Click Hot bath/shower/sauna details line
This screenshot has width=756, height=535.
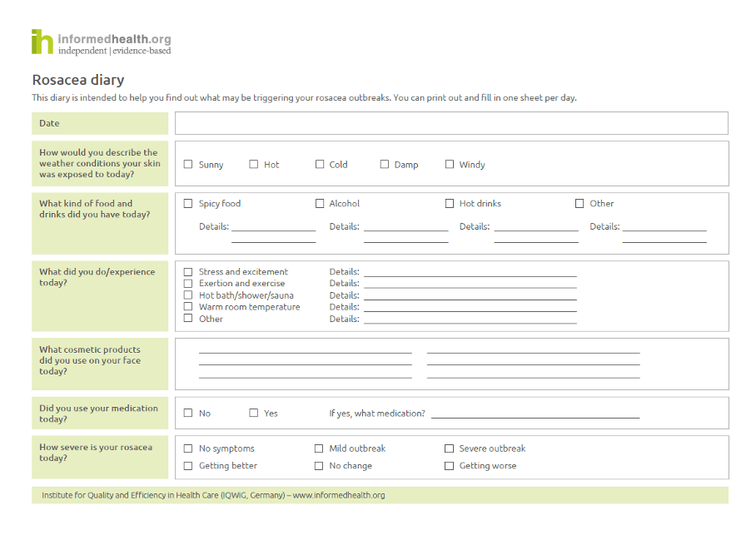tap(470, 298)
